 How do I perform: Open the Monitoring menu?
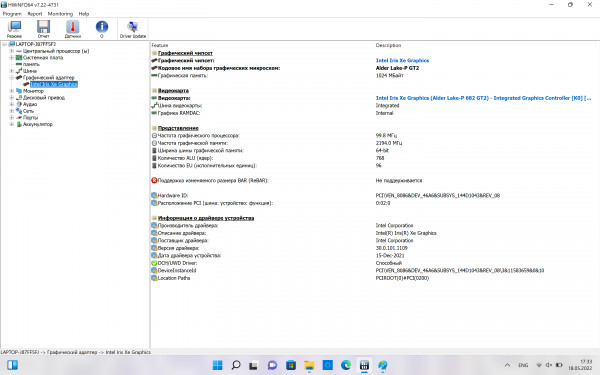pyautogui.click(x=60, y=14)
